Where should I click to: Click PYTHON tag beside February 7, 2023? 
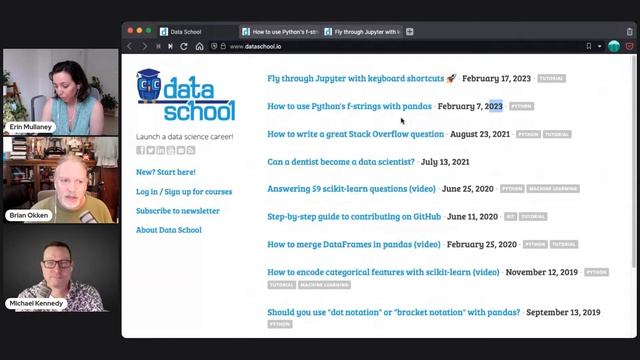pos(521,106)
